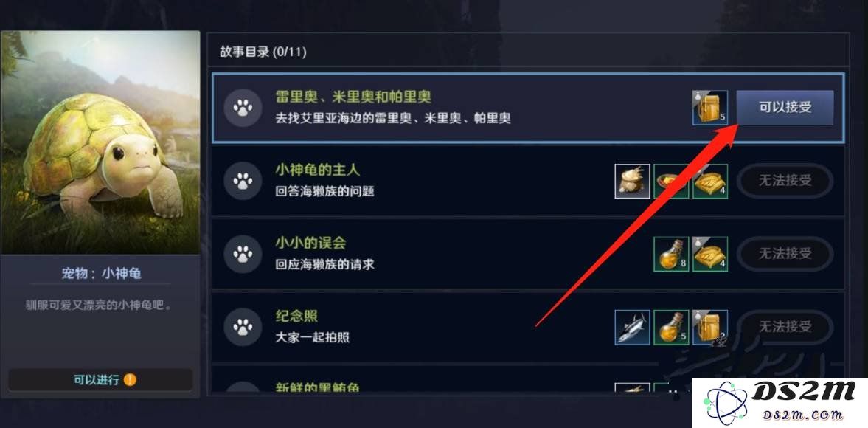Click the 无法接受 button for 小小的误会
This screenshot has height=428, width=868.
[785, 254]
